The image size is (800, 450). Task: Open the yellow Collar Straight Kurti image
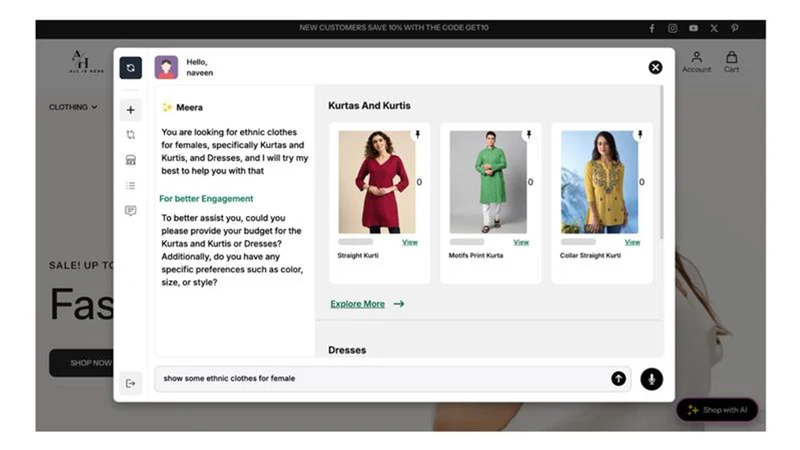coord(599,182)
